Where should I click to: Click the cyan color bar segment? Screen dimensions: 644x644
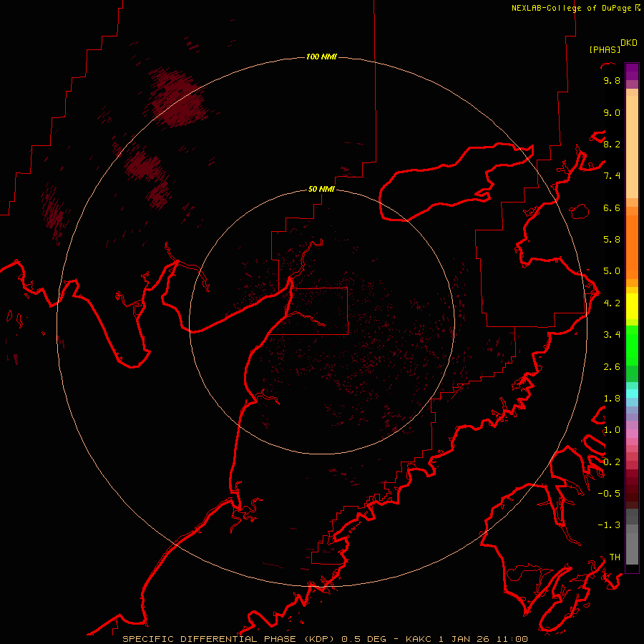[632, 394]
